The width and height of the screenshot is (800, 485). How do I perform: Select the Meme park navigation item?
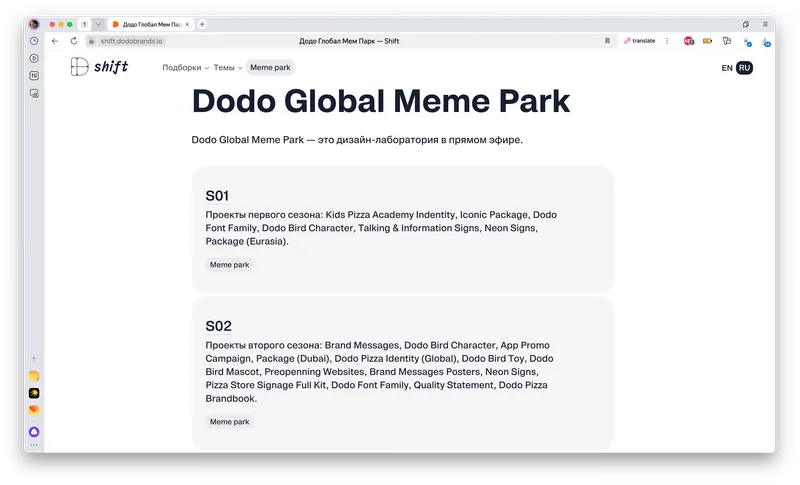coord(270,67)
